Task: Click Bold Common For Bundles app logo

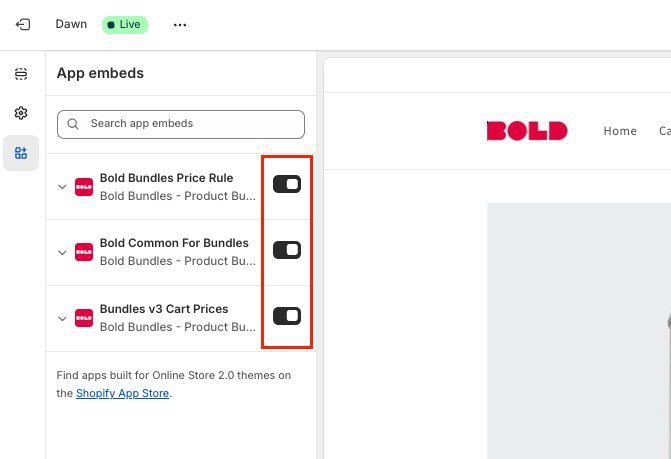Action: 84,252
